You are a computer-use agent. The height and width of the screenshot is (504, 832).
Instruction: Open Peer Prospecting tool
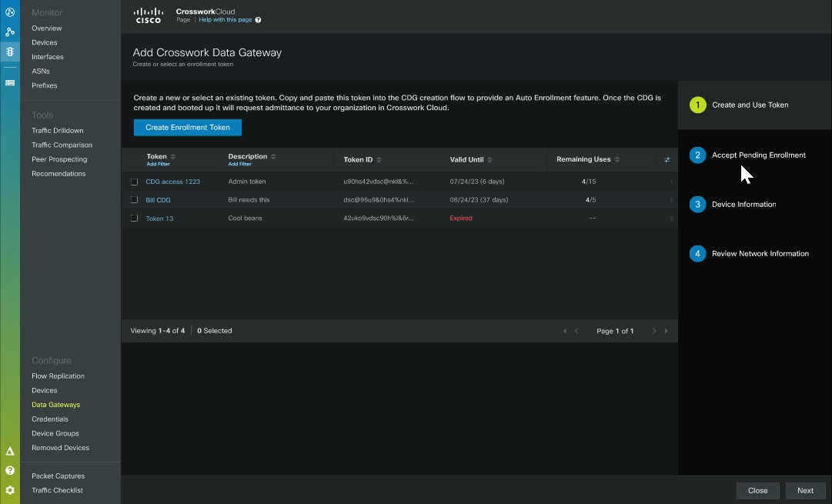[x=59, y=159]
